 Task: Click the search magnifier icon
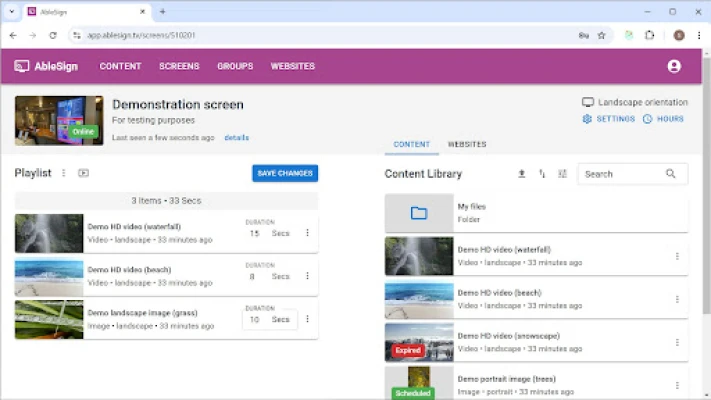click(x=671, y=174)
